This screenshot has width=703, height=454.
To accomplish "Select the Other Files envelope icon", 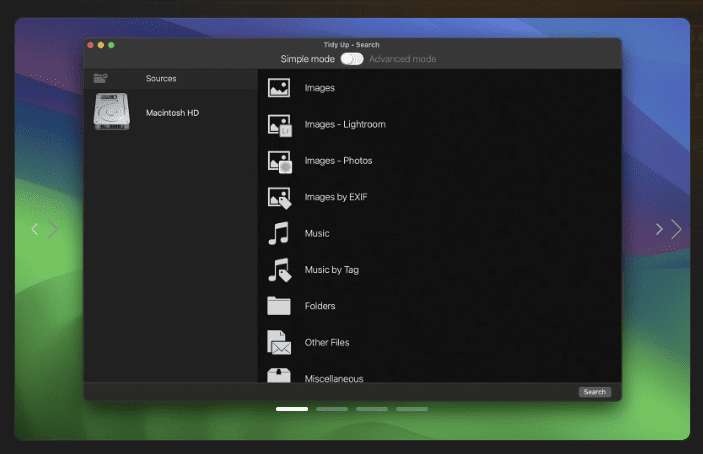I will pyautogui.click(x=279, y=342).
